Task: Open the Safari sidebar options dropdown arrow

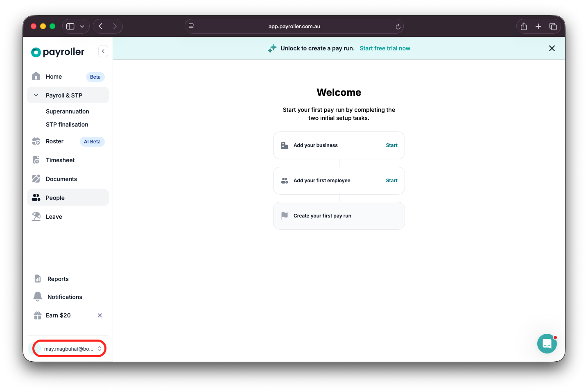Action: tap(82, 27)
